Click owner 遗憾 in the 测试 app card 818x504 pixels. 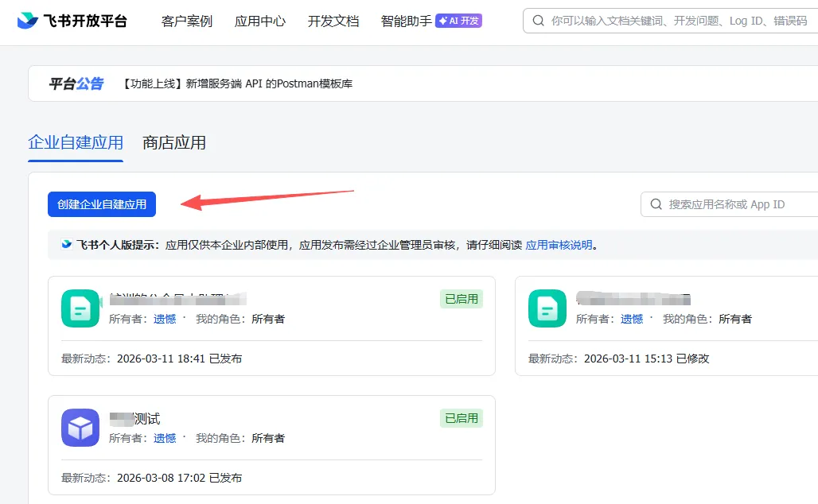click(x=165, y=438)
